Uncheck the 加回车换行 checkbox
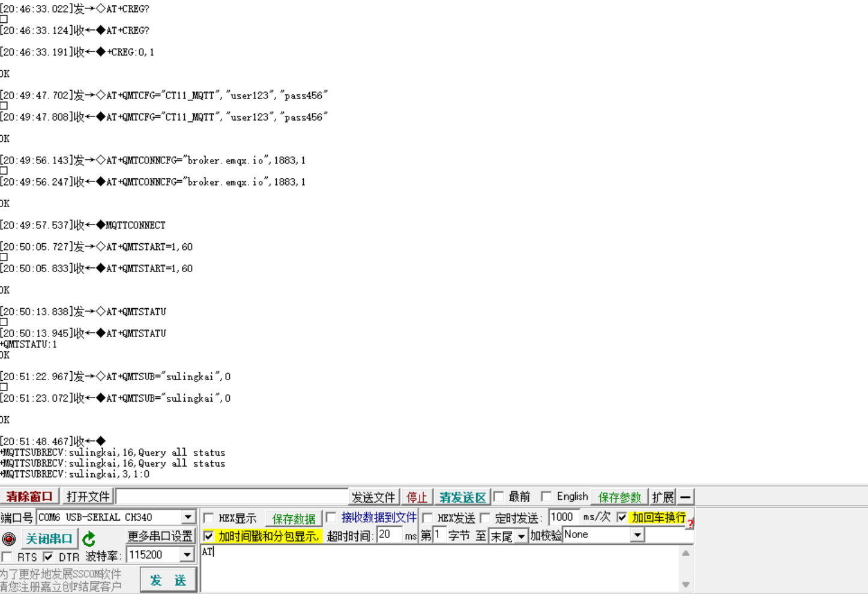Image resolution: width=868 pixels, height=594 pixels. coord(622,517)
